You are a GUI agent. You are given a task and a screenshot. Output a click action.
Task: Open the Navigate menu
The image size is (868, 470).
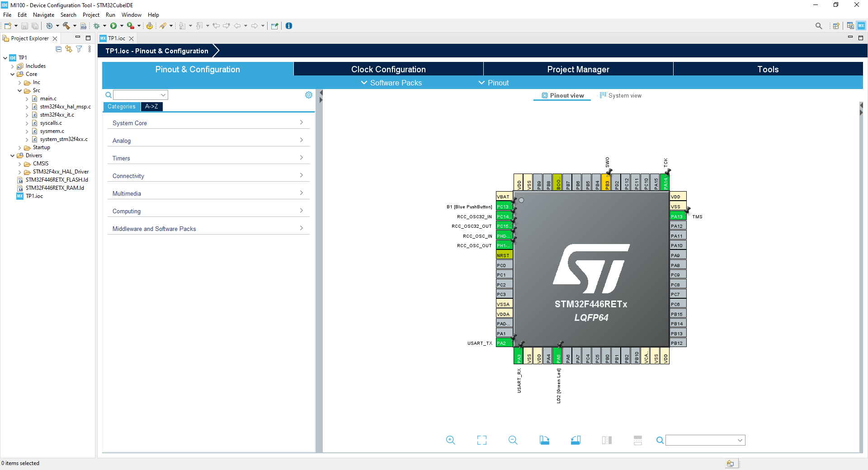43,15
